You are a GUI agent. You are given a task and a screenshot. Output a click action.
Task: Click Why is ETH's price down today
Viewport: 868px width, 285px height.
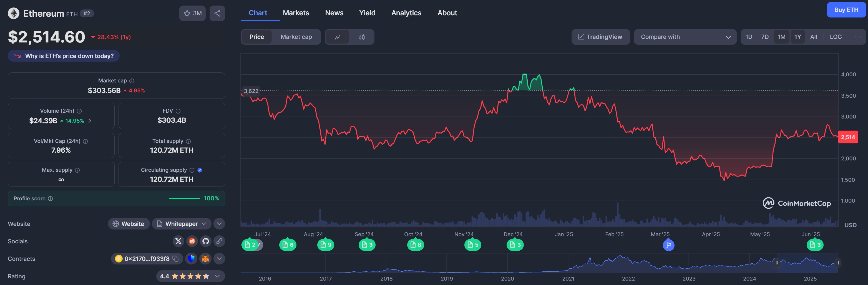64,56
